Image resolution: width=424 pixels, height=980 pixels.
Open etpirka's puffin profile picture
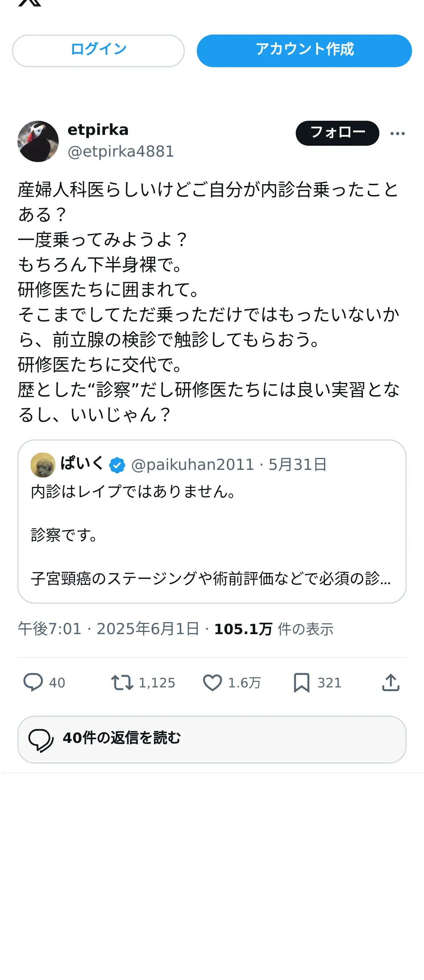click(38, 141)
